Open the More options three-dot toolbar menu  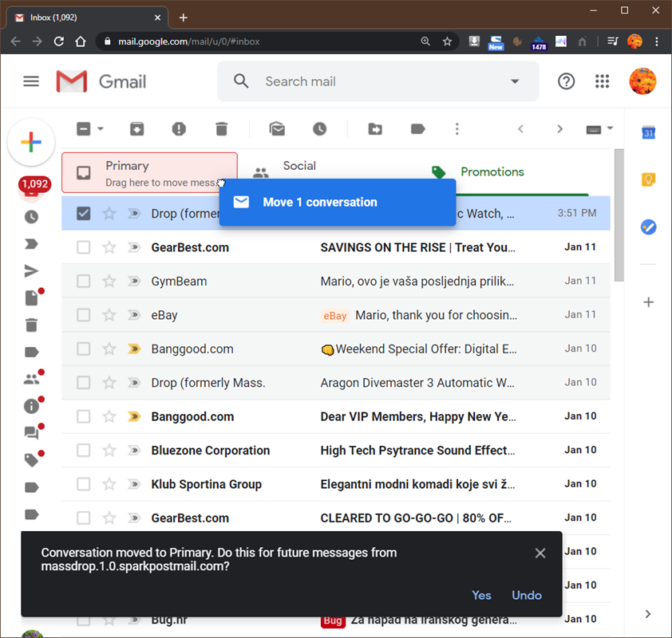457,129
